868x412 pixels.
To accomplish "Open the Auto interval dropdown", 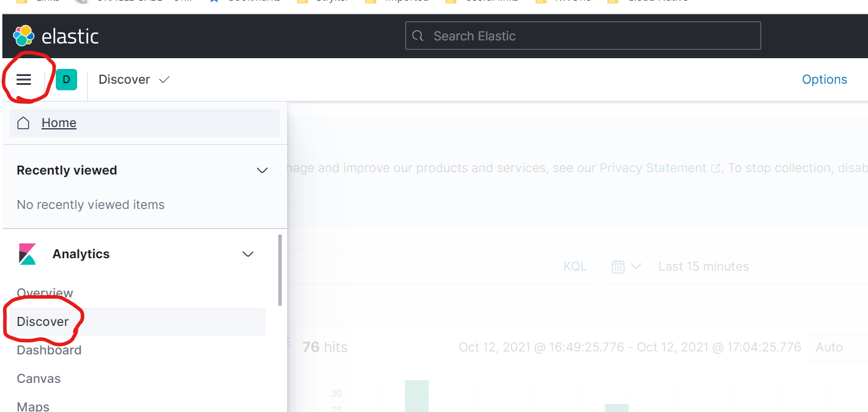I will click(x=838, y=347).
